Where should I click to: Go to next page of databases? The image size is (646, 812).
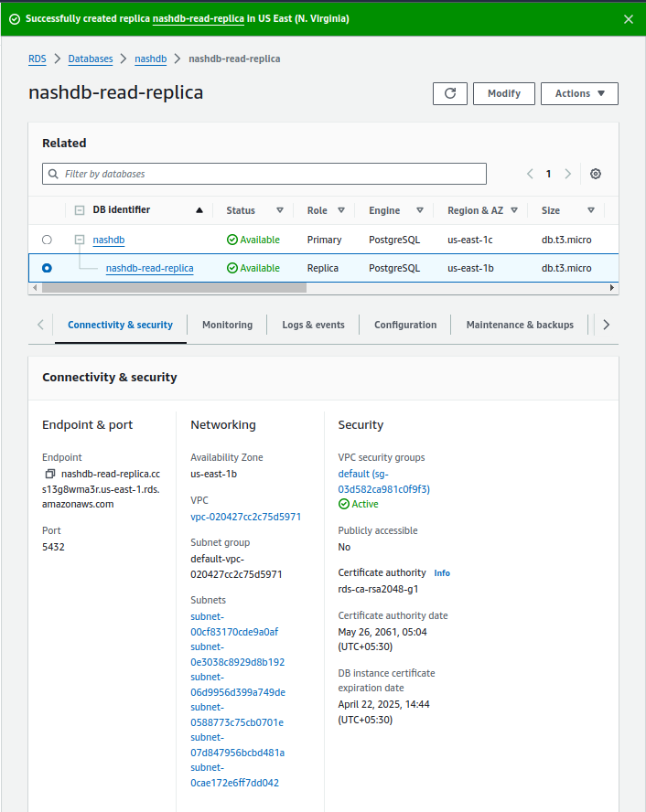[x=568, y=174]
